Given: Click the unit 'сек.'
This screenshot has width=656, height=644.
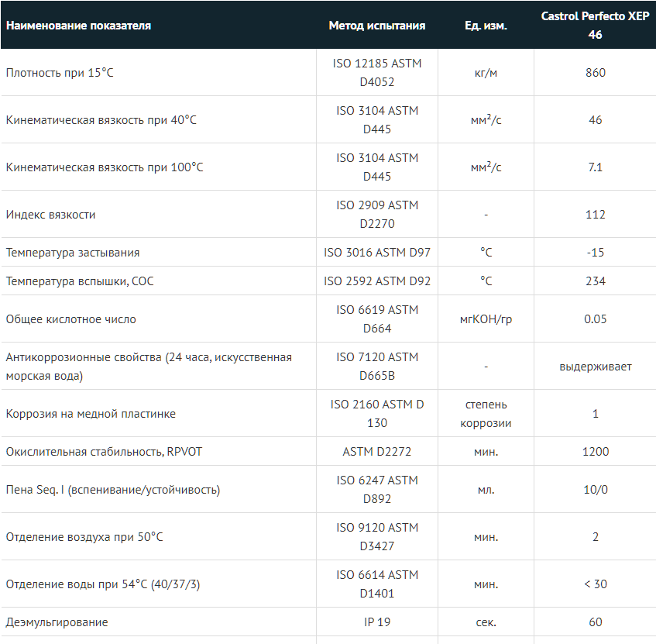Looking at the screenshot, I should click(x=486, y=622).
